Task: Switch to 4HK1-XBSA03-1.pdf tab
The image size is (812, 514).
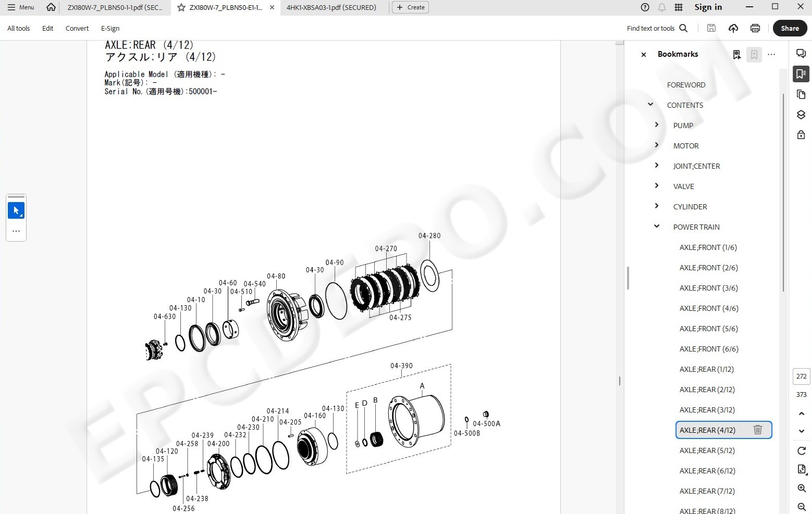Action: point(331,7)
